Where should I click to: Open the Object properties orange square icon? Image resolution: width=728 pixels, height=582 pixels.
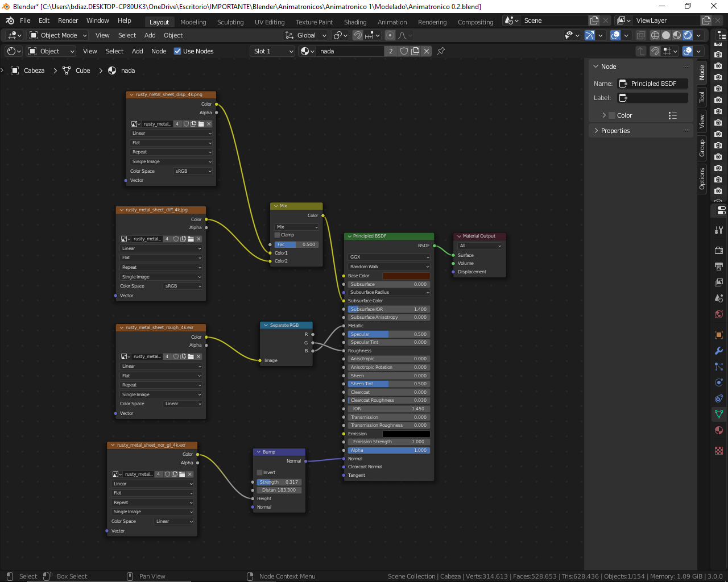coord(719,335)
